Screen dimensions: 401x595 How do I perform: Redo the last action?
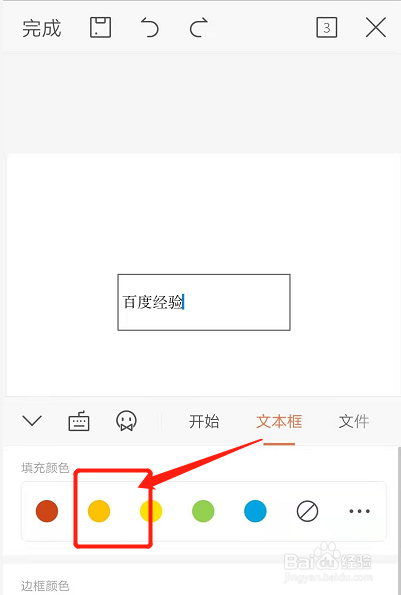coord(199,28)
